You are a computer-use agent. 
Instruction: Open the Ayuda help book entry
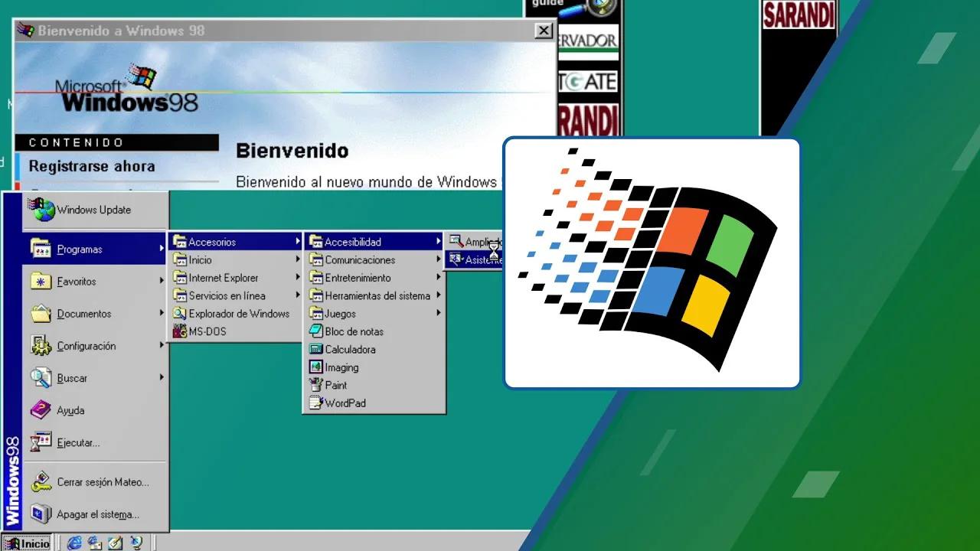click(95, 410)
